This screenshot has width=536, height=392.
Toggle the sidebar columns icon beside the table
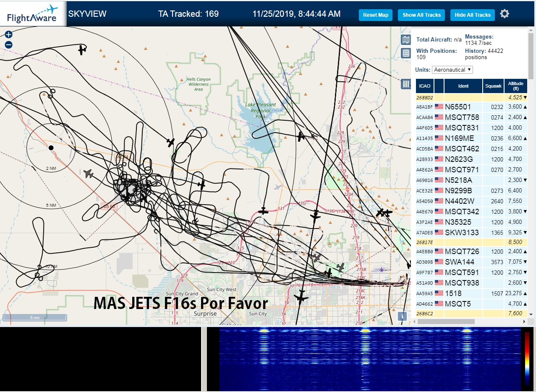click(x=405, y=84)
